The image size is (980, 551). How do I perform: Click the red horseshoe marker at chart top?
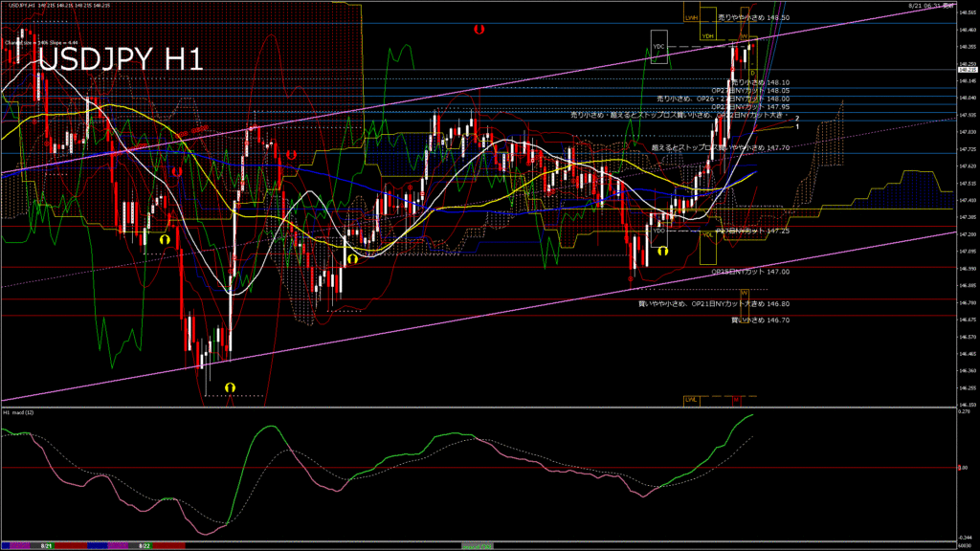pos(479,30)
